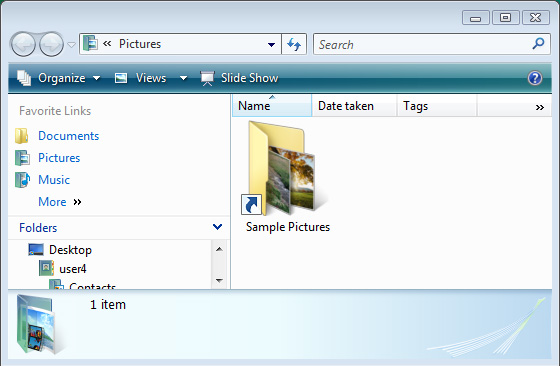Screen dimensions: 560x366
Task: Click the magnifier search icon
Action: pos(538,44)
